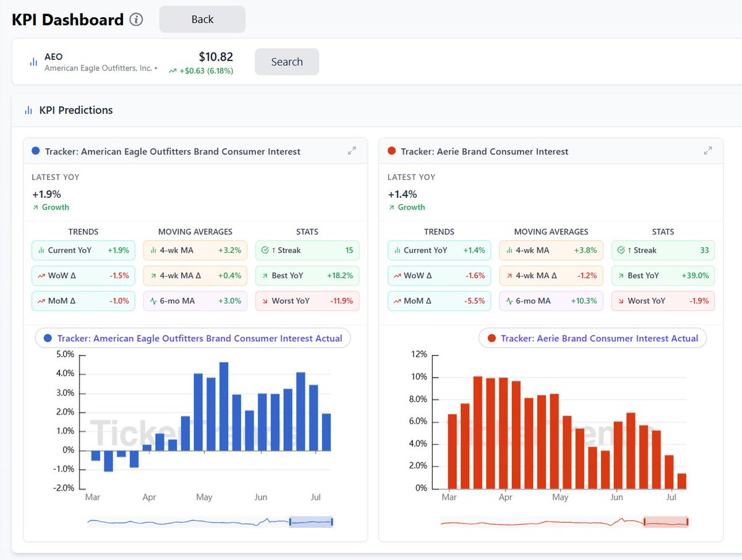Click the $10.82 price
Image resolution: width=742 pixels, height=560 pixels.
tap(216, 57)
